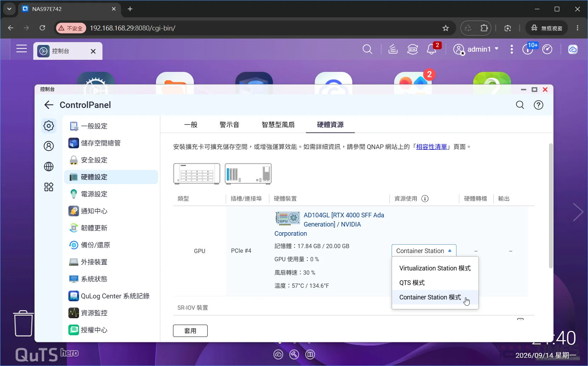Screen dimensions: 588x366
Task: Select the network globe icon in left rail
Action: point(49,166)
